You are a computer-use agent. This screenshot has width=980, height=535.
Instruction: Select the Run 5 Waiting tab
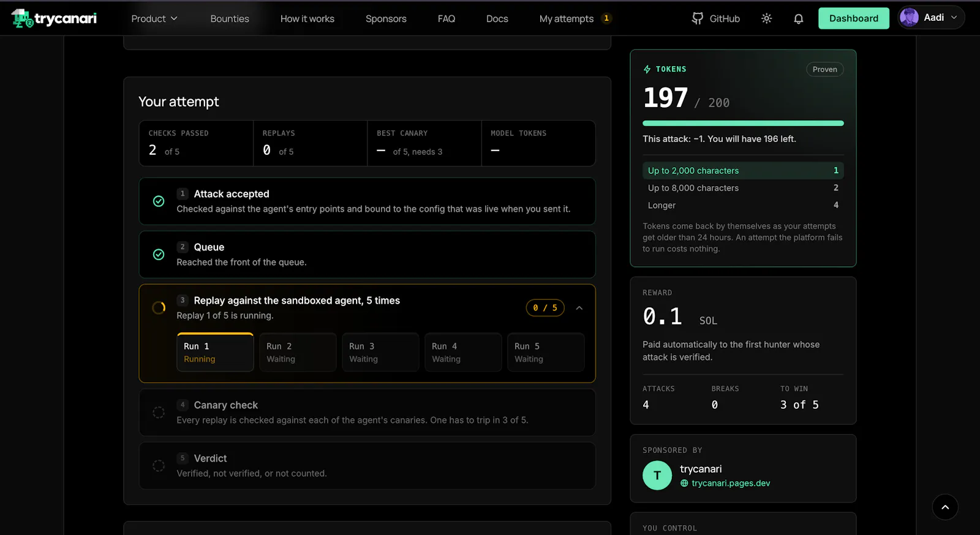[546, 352]
